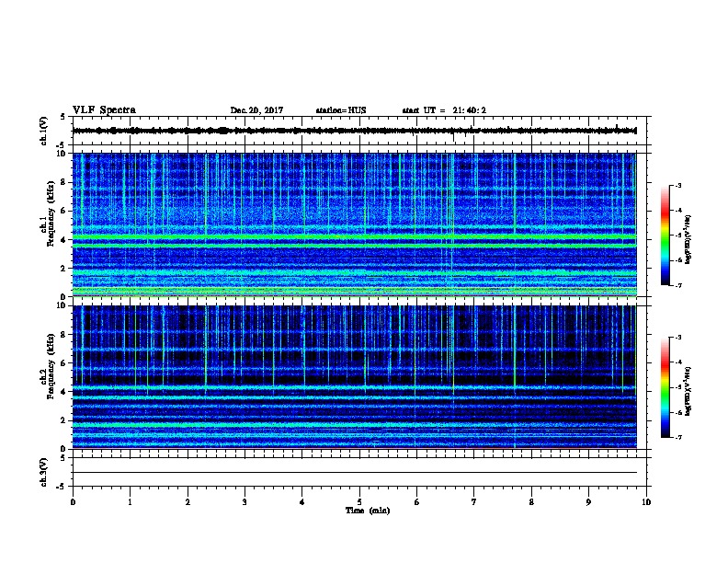Image resolution: width=728 pixels, height=563 pixels.
Task: Click time axis tick label '3'
Action: tap(245, 502)
